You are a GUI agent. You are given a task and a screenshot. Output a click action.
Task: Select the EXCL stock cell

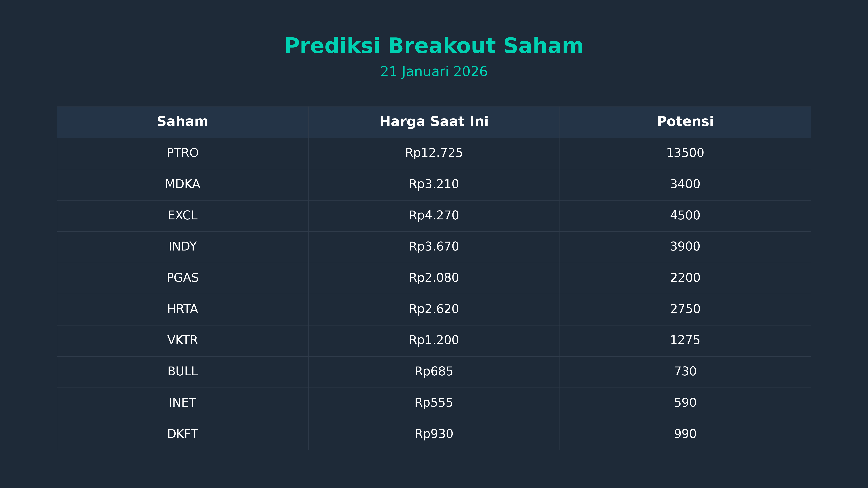(182, 216)
